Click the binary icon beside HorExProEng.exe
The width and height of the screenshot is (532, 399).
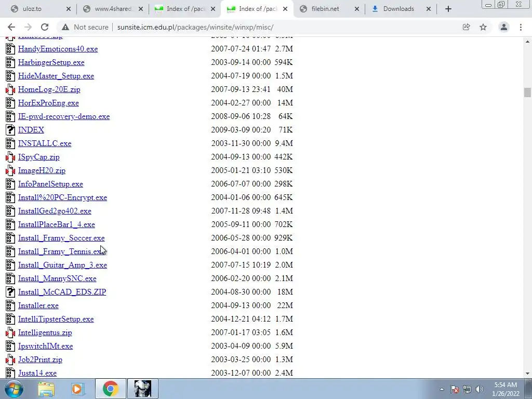coord(10,103)
